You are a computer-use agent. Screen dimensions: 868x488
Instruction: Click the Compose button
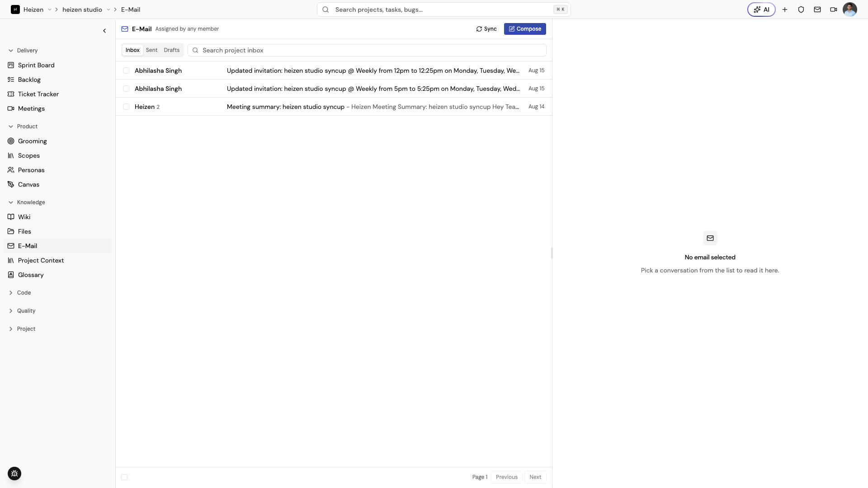pos(525,29)
